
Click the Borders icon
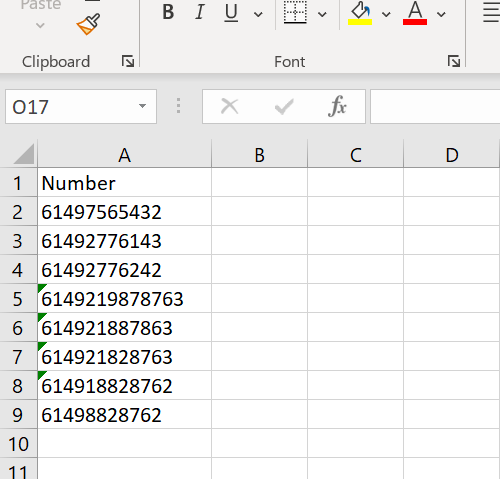[x=295, y=13]
